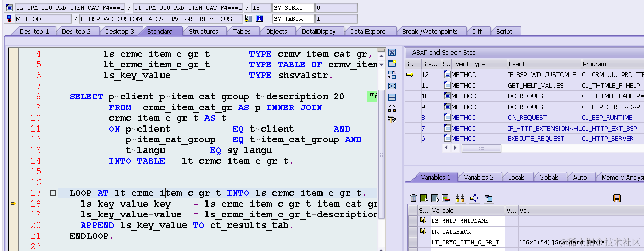The width and height of the screenshot is (644, 251).
Task: Click the Event Type column header
Action: [478, 64]
